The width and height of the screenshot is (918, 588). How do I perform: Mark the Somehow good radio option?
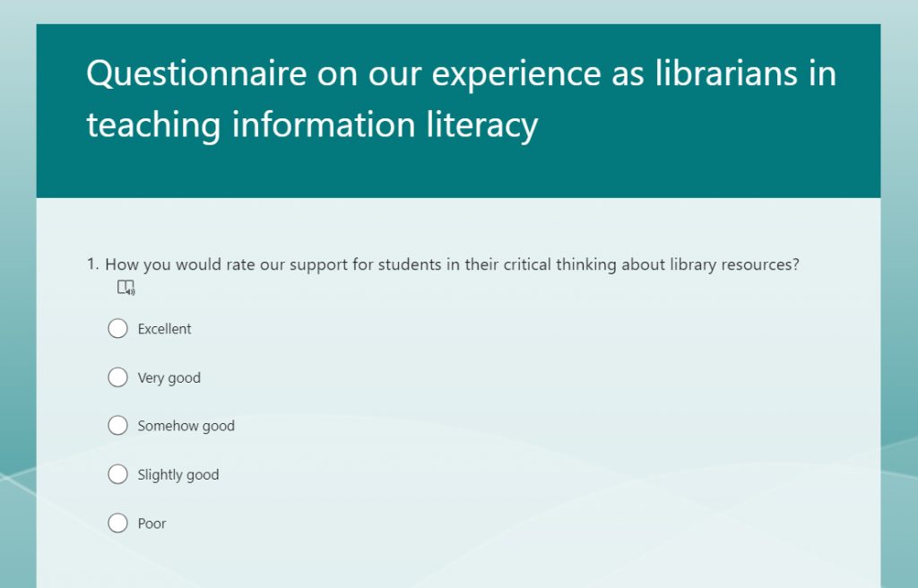(117, 425)
